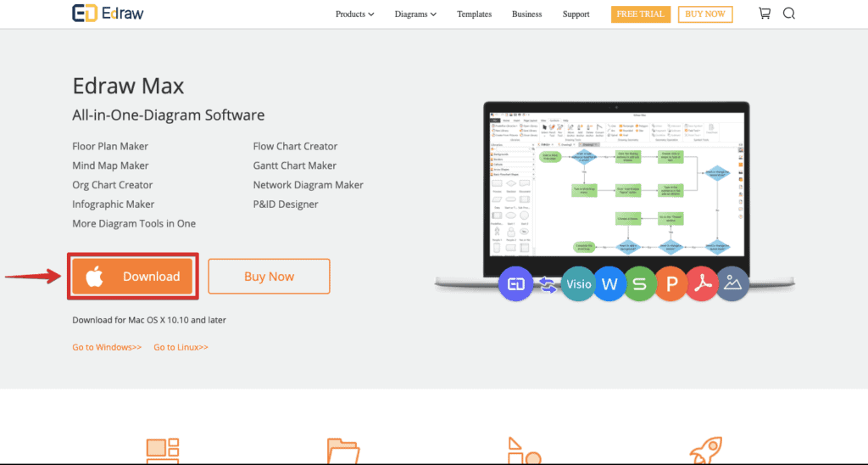
Task: Click the FREE TRIAL button
Action: point(641,14)
